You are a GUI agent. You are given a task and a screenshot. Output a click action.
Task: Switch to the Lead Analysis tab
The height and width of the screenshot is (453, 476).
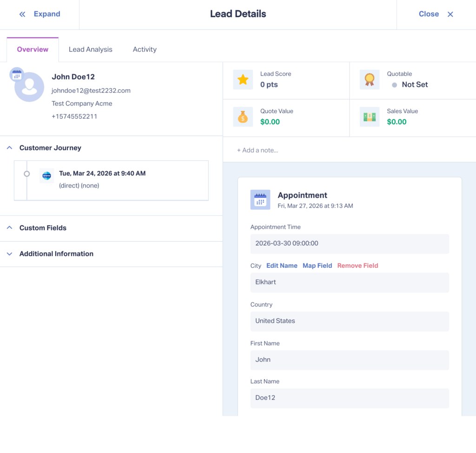90,49
